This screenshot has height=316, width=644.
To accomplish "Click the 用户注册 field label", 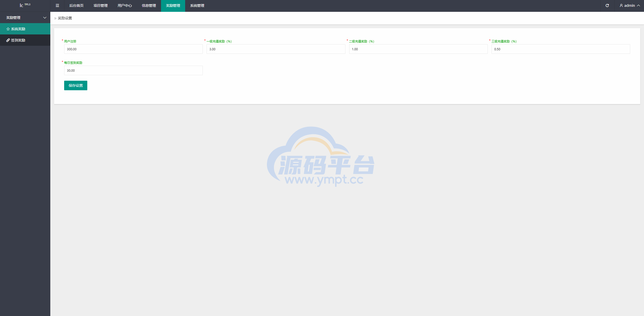I will click(x=70, y=41).
